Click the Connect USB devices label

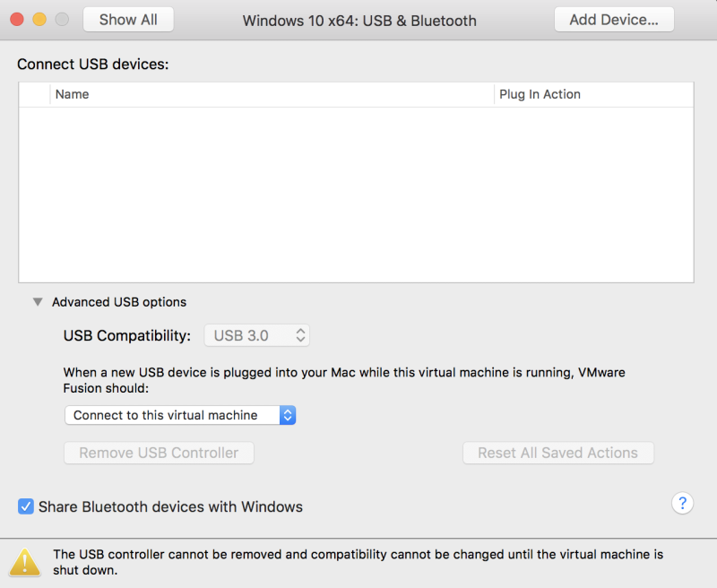pyautogui.click(x=92, y=65)
